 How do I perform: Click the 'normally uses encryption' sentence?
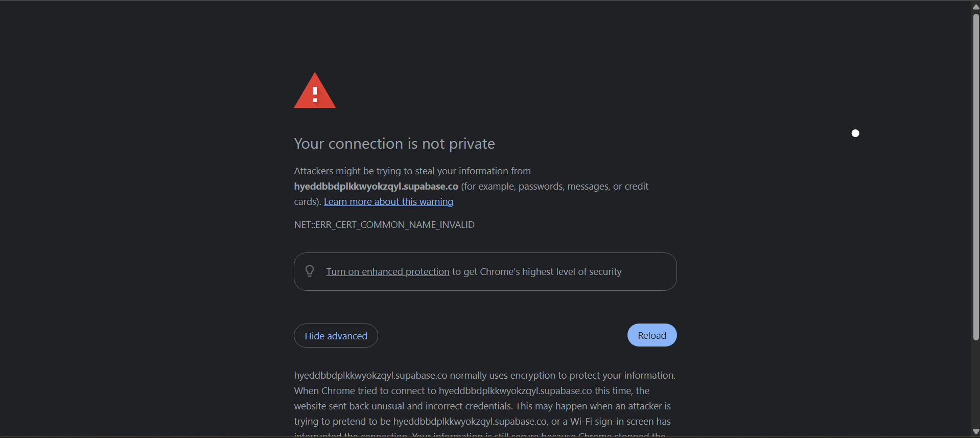click(503, 376)
